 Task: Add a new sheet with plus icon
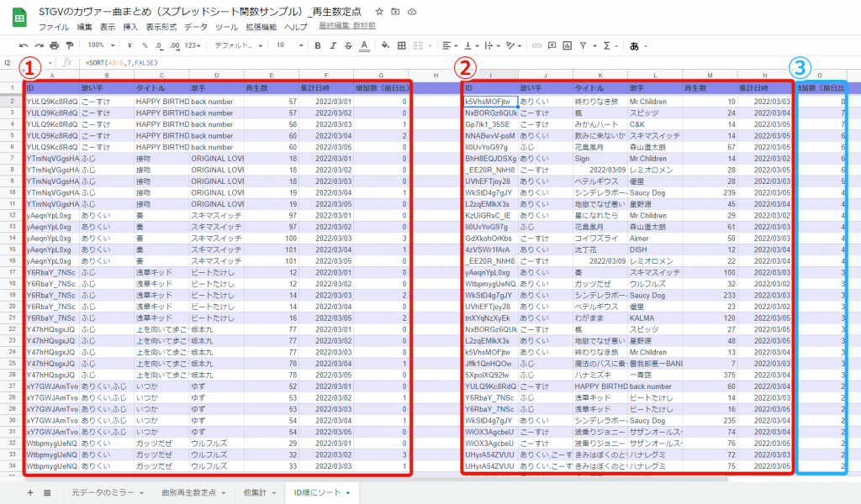[x=30, y=492]
